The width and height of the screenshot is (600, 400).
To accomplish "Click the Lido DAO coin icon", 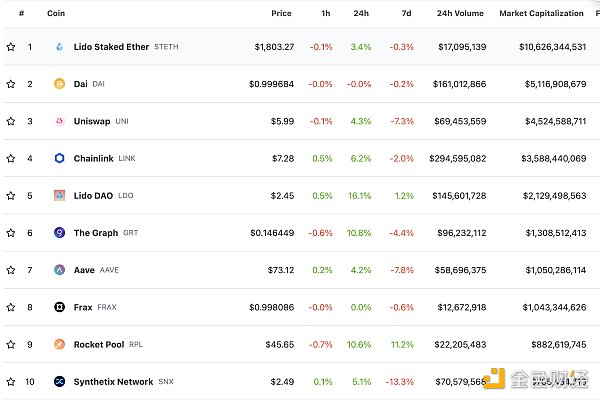I will pos(59,195).
